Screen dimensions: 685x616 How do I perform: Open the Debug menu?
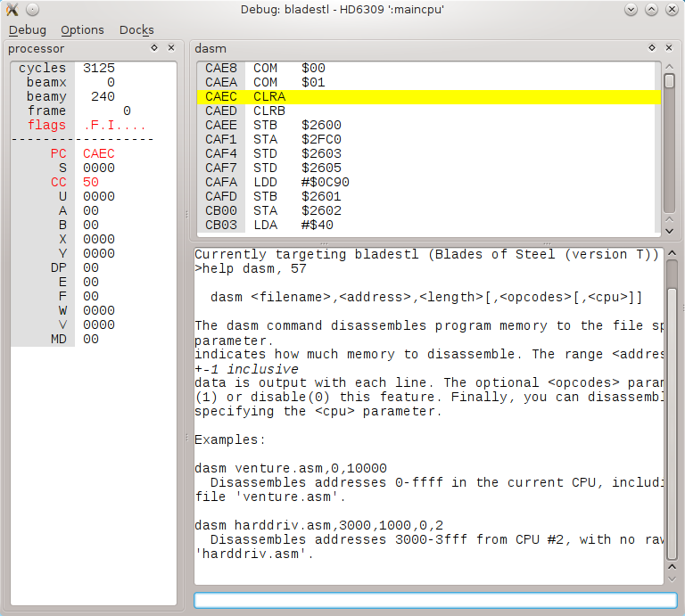point(27,30)
